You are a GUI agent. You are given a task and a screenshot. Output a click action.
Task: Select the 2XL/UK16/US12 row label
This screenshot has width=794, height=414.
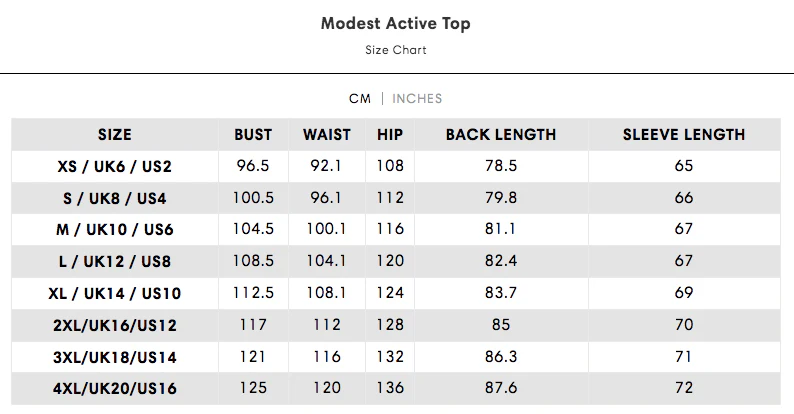[115, 325]
